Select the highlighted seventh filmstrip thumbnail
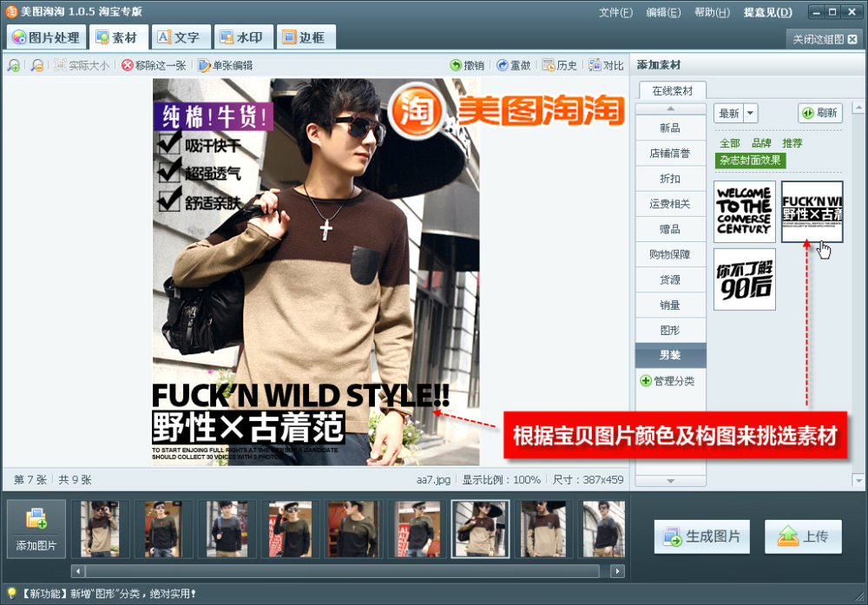This screenshot has height=605, width=868. (480, 529)
